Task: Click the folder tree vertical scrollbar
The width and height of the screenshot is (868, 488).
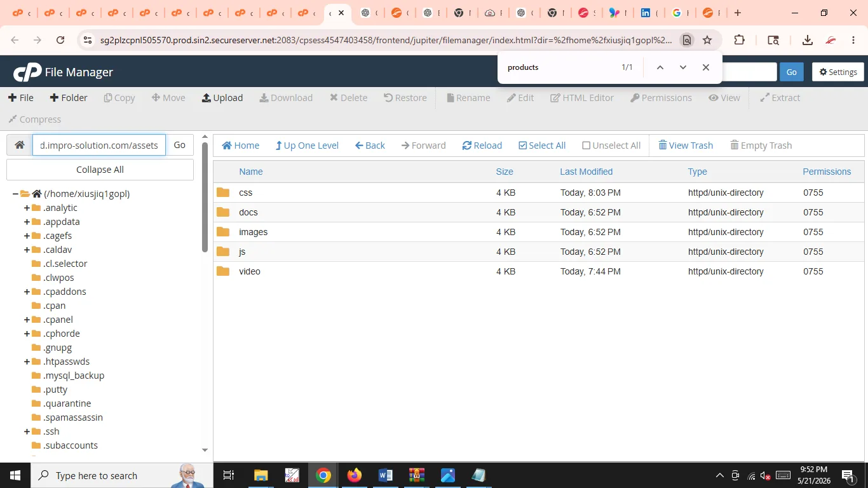Action: (x=205, y=197)
